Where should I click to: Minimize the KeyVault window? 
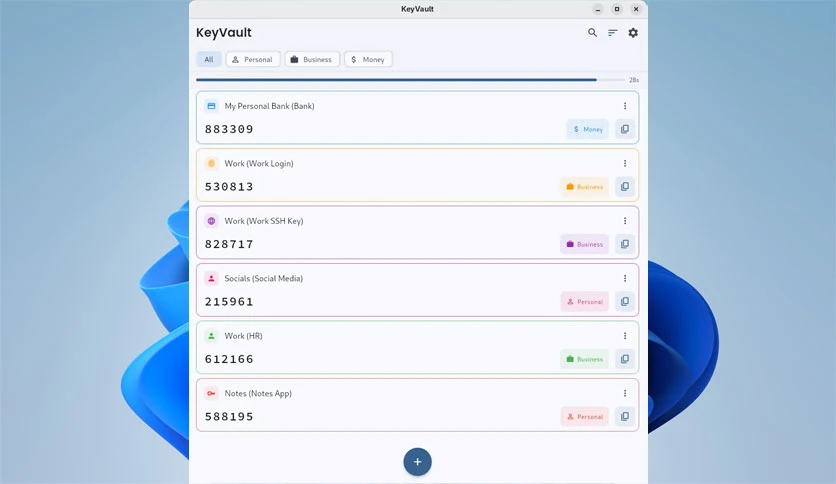598,9
